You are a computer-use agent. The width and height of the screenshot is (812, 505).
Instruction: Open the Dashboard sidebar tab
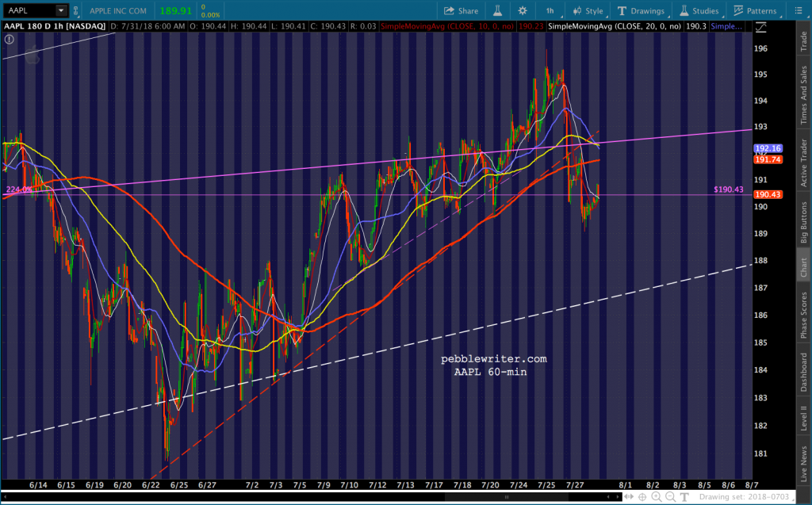[804, 372]
